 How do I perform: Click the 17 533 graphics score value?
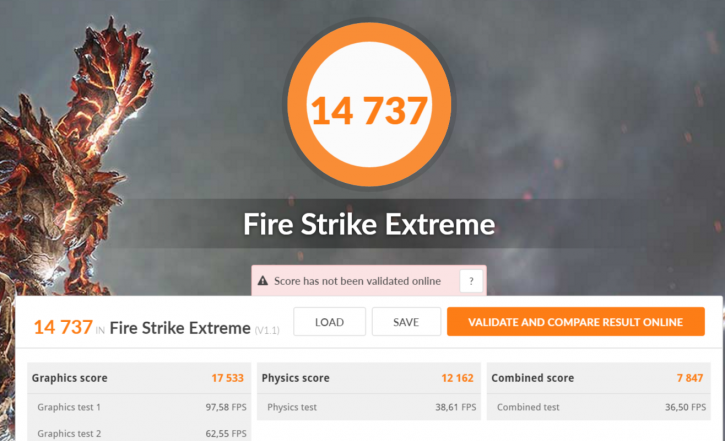pyautogui.click(x=227, y=378)
